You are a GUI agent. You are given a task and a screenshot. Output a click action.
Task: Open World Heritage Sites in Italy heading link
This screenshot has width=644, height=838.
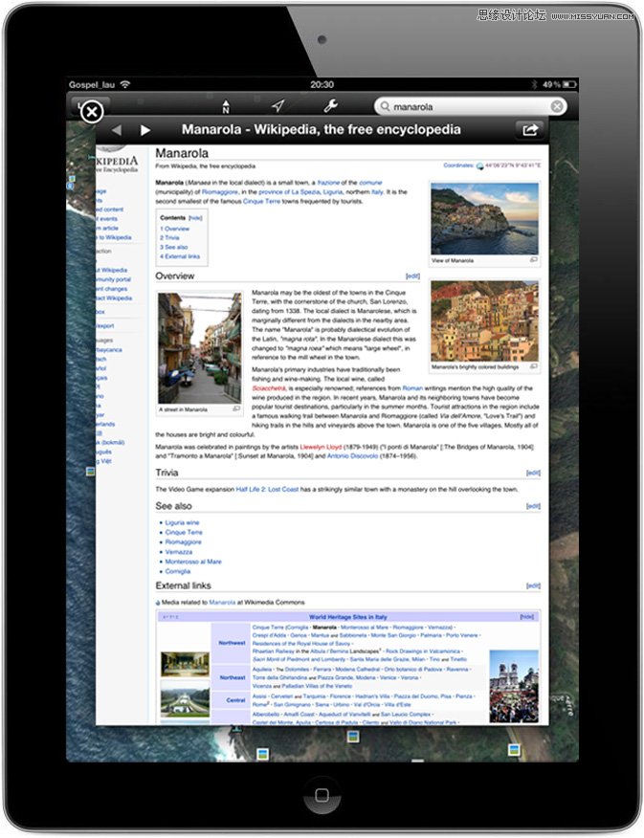point(348,617)
